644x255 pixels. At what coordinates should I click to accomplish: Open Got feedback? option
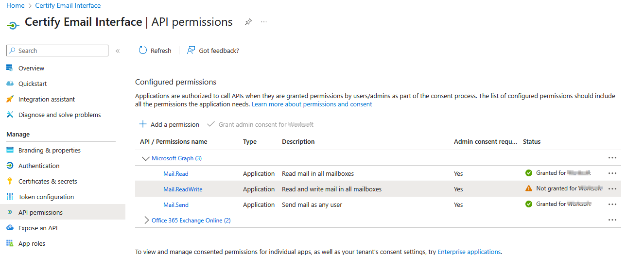[x=213, y=51]
